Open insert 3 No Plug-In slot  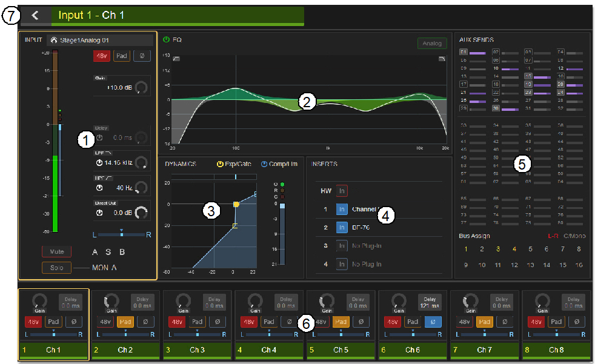pyautogui.click(x=367, y=246)
